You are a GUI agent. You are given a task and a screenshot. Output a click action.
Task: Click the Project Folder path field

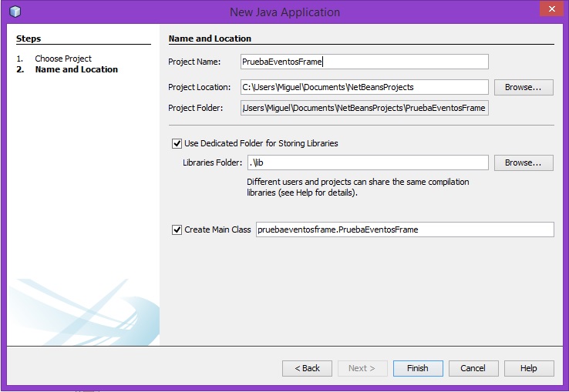364,108
